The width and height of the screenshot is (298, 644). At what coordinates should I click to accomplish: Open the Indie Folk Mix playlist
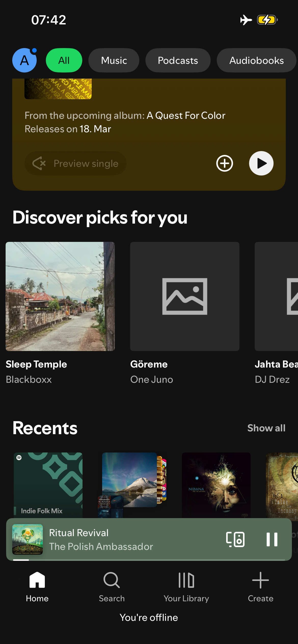pos(48,485)
